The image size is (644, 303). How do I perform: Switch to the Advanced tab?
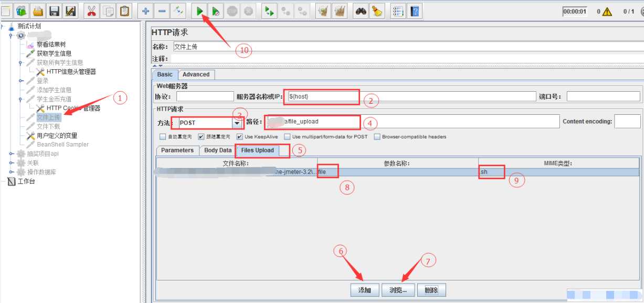[196, 74]
